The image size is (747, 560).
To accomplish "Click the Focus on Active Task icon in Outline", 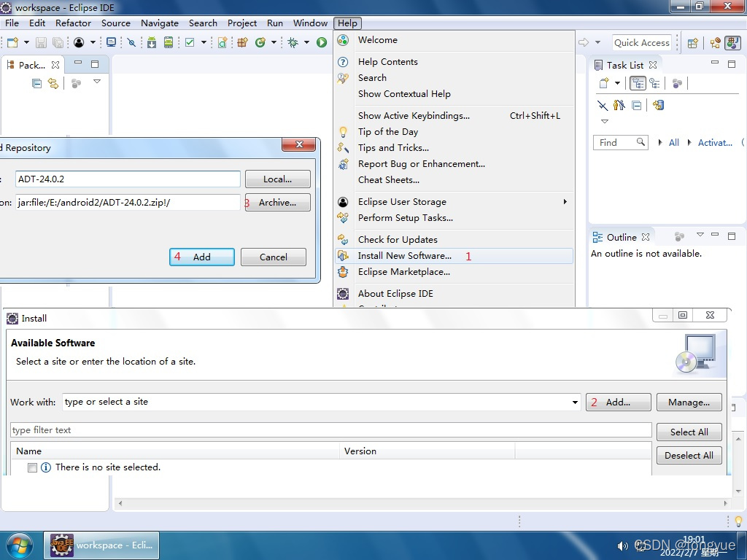I will [679, 237].
